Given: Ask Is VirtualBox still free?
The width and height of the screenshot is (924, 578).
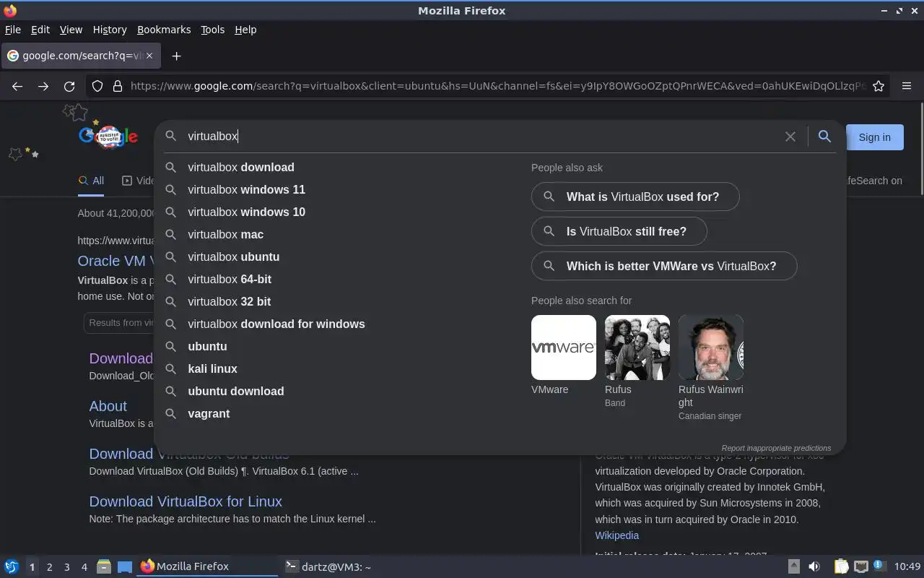Looking at the screenshot, I should [x=619, y=231].
